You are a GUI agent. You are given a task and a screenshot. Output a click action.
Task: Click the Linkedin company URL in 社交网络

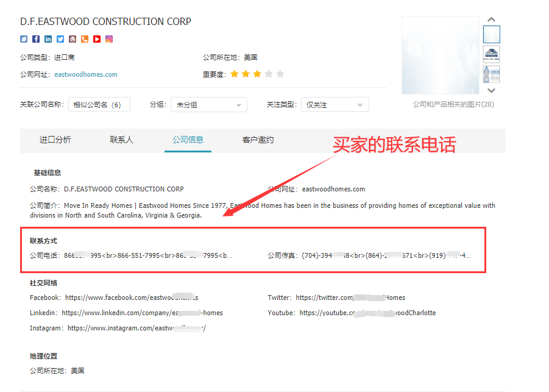tap(142, 313)
